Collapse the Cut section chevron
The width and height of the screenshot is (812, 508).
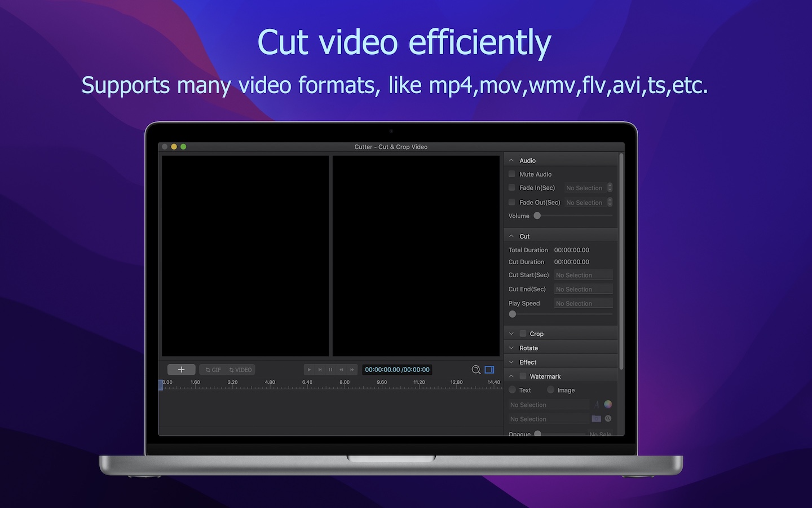[x=511, y=237]
